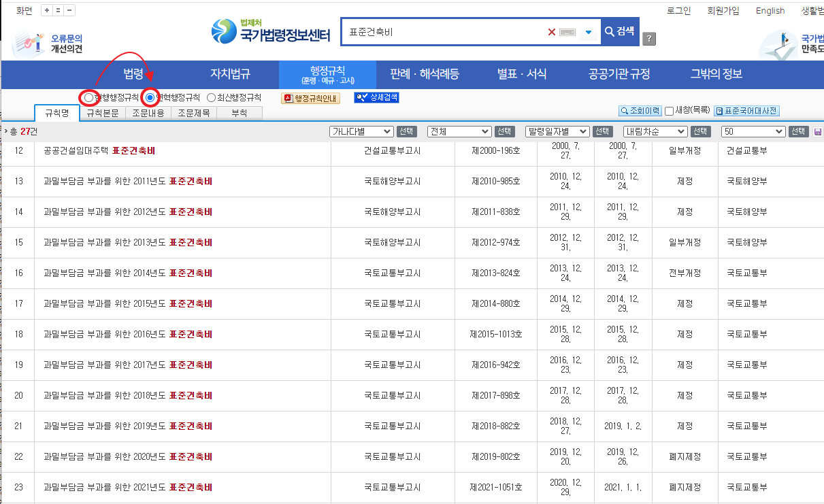Open the 50 results-per-page dropdown
The height and width of the screenshot is (504, 824).
753,131
